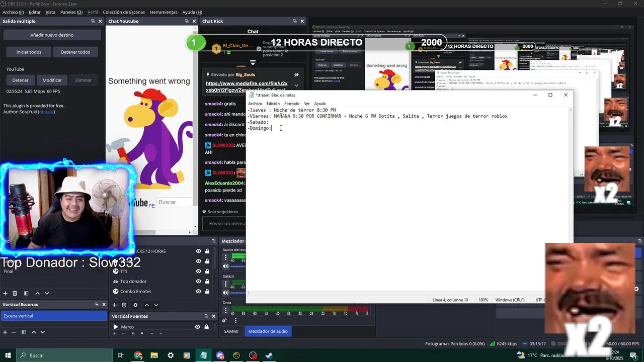Unlock the Top donador source
Image resolution: width=644 pixels, height=362 pixels.
(207, 282)
